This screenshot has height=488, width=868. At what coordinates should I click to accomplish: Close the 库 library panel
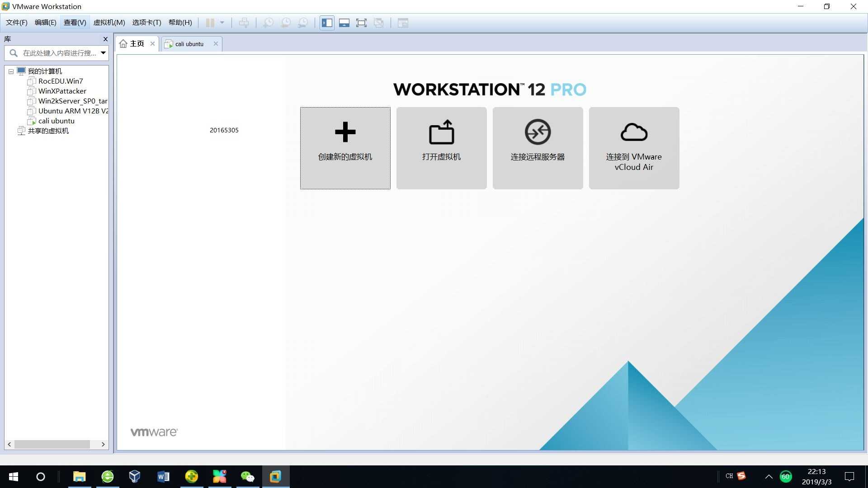tap(105, 39)
